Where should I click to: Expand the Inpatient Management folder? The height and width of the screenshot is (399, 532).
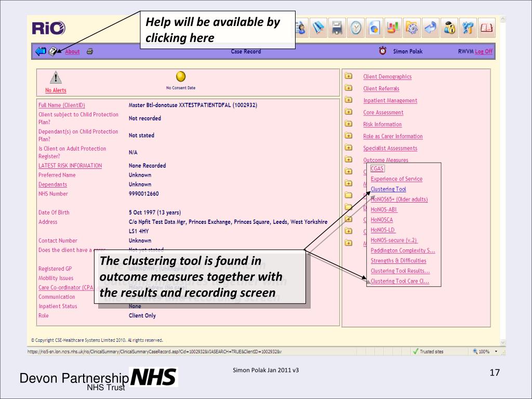349,100
